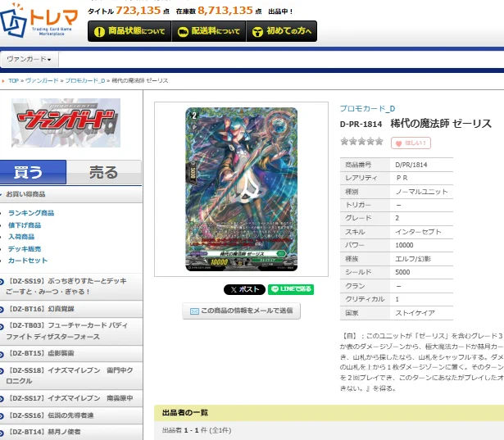Share via the X ポスト button

[244, 289]
